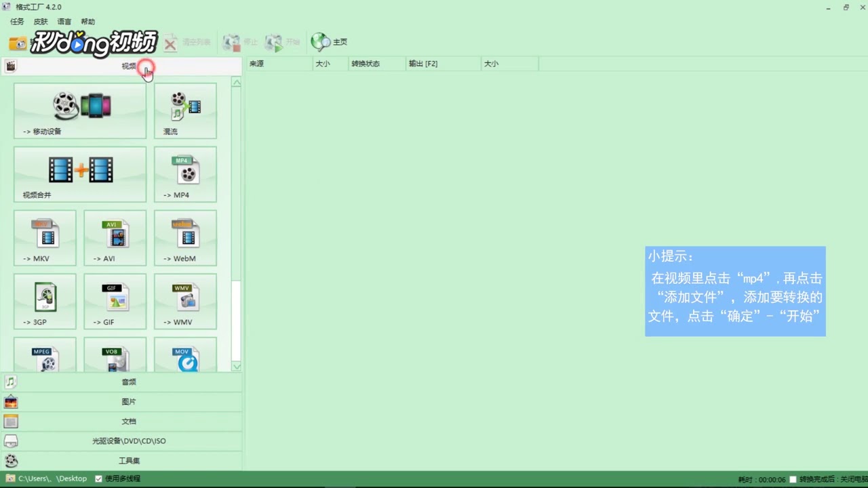Open the 皮肤 skin menu
The image size is (868, 488).
41,22
